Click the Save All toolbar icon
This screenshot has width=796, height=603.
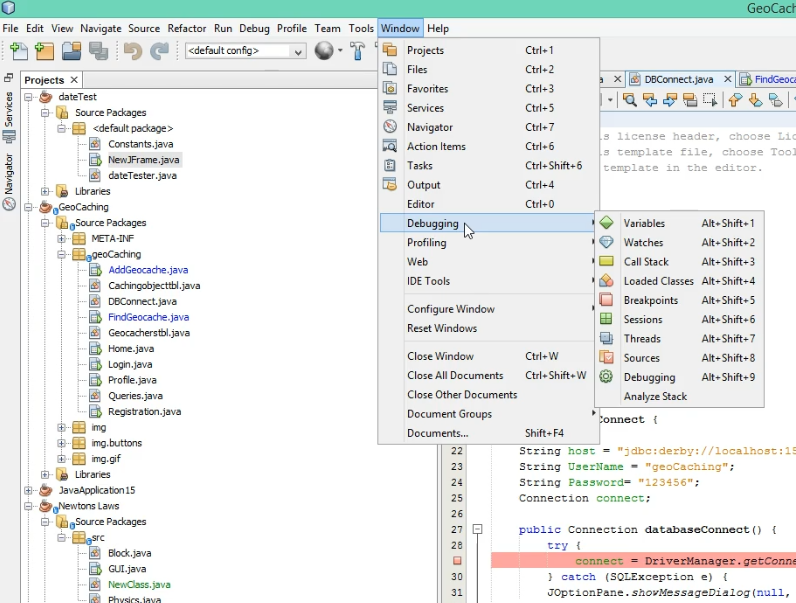(x=98, y=51)
